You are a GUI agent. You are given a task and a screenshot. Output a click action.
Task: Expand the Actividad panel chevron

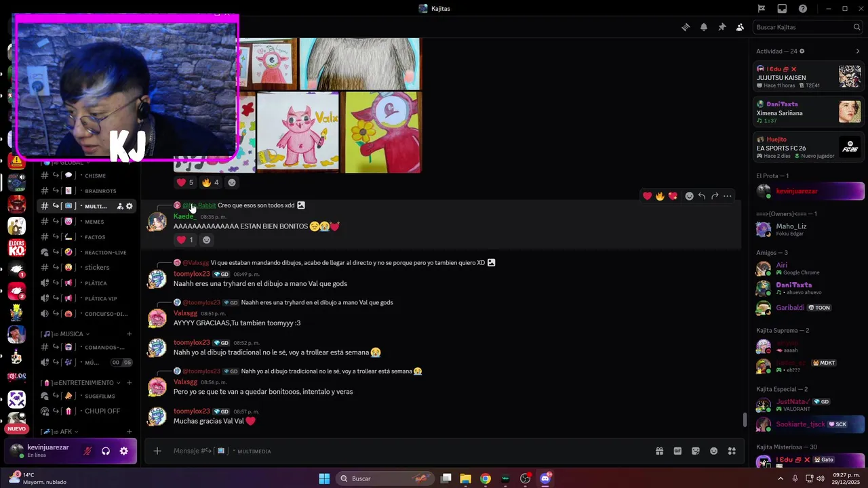pyautogui.click(x=858, y=52)
